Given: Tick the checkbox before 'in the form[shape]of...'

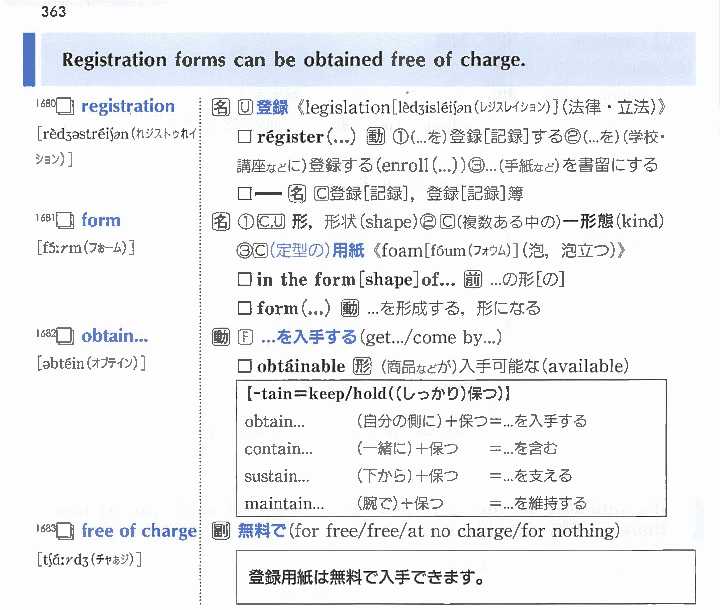Looking at the screenshot, I should [244, 280].
